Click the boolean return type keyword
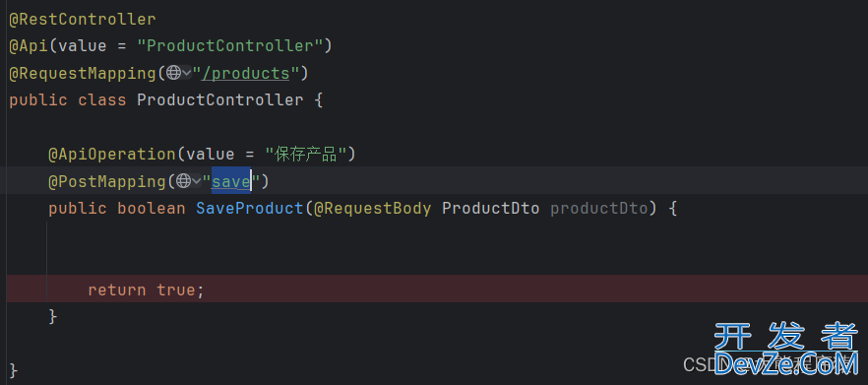Viewport: 868px width, 385px height. click(x=152, y=209)
